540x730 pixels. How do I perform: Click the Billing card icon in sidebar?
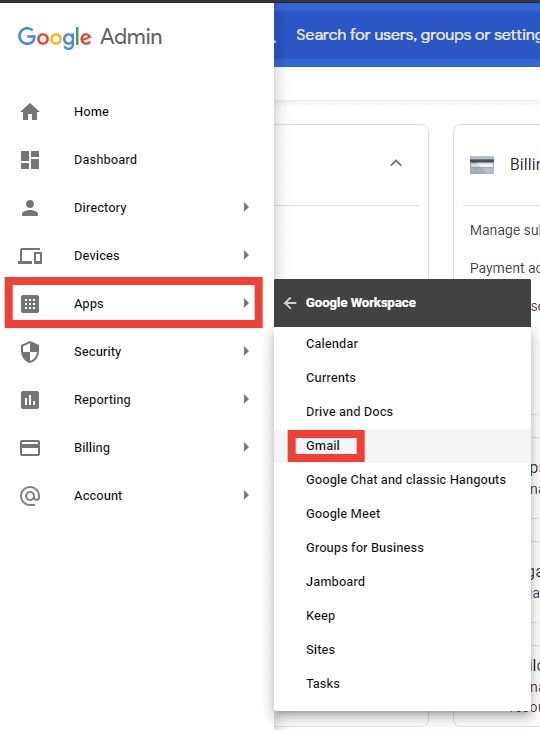tap(30, 447)
